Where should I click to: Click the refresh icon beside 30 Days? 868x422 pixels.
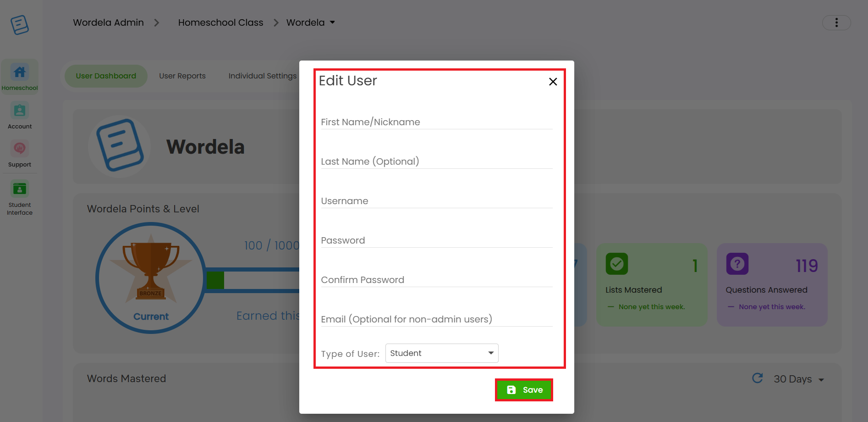[x=758, y=378]
